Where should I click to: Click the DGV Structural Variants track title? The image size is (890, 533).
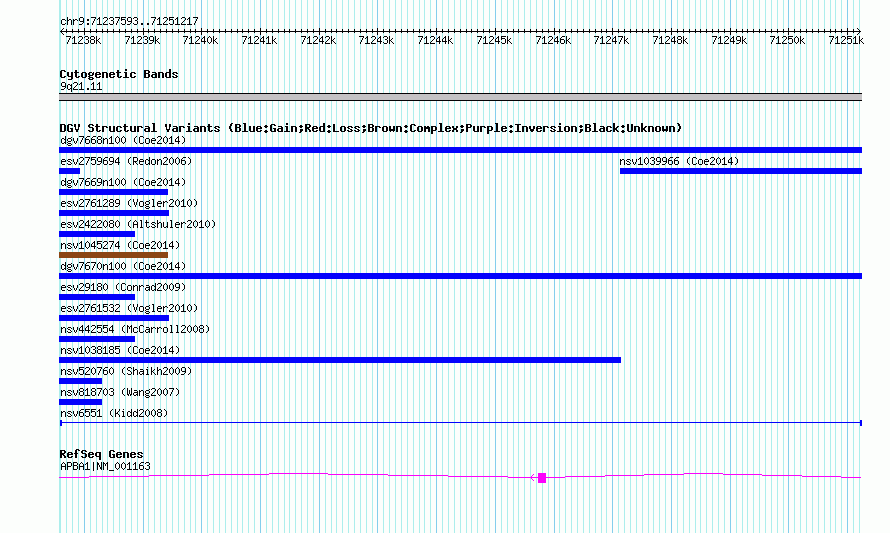coord(371,128)
